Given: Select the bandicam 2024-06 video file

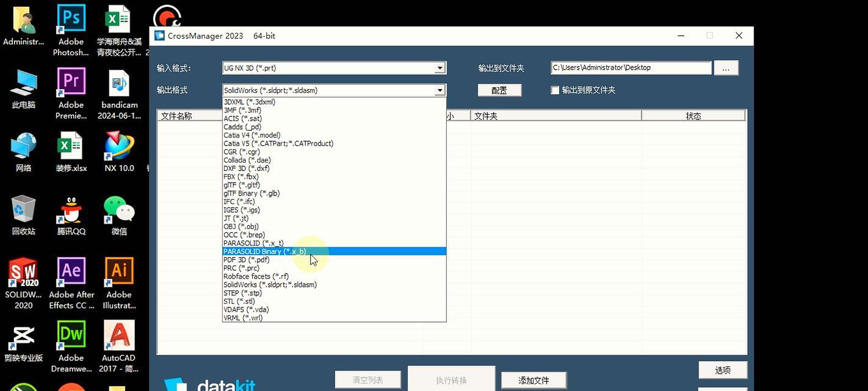Looking at the screenshot, I should [x=119, y=94].
